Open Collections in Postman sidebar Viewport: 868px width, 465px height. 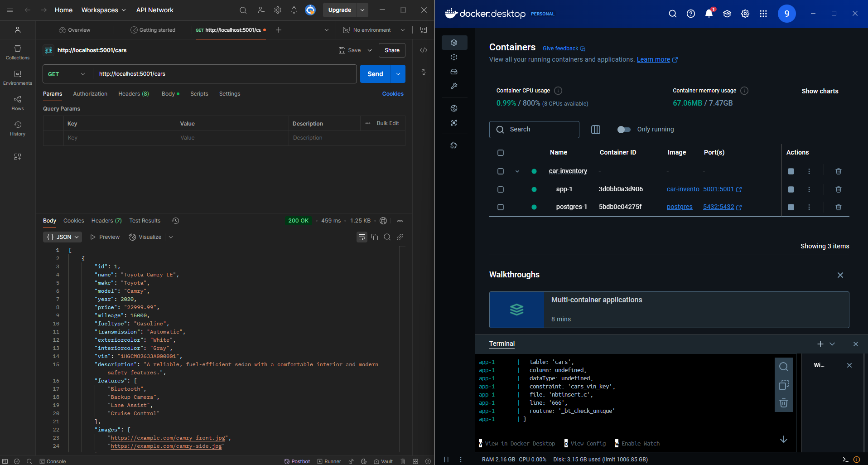point(18,53)
